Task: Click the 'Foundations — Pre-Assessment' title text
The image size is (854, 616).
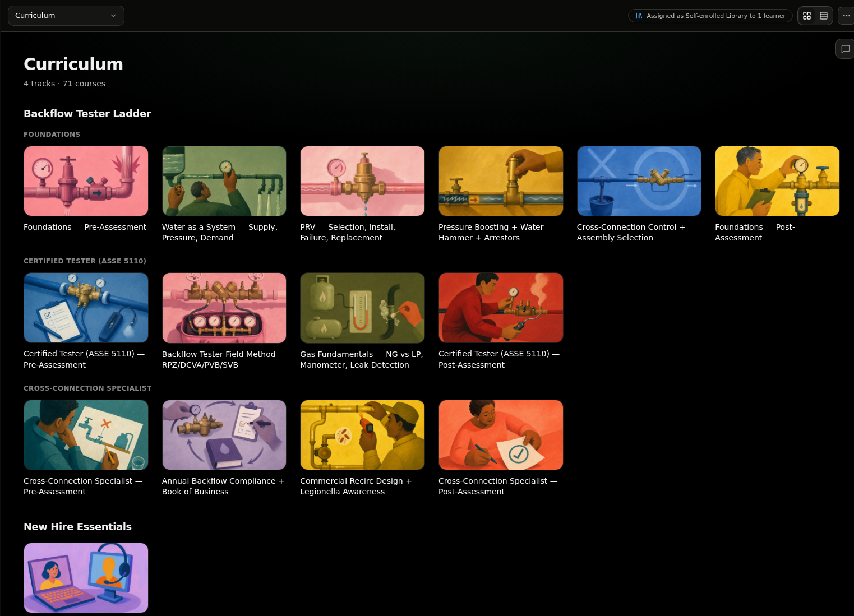Action: click(85, 227)
